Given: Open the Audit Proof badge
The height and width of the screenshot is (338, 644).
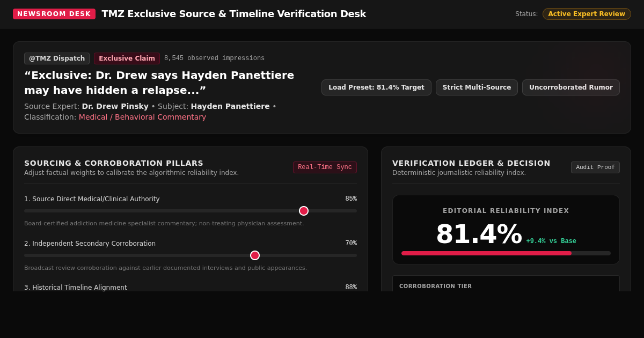Looking at the screenshot, I should [595, 167].
